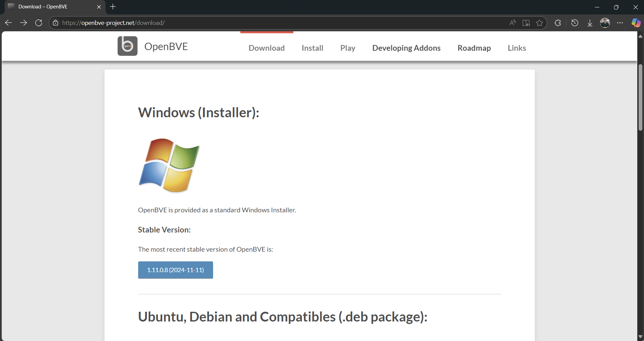This screenshot has height=341, width=644.
Task: View site information lock icon
Action: point(55,23)
